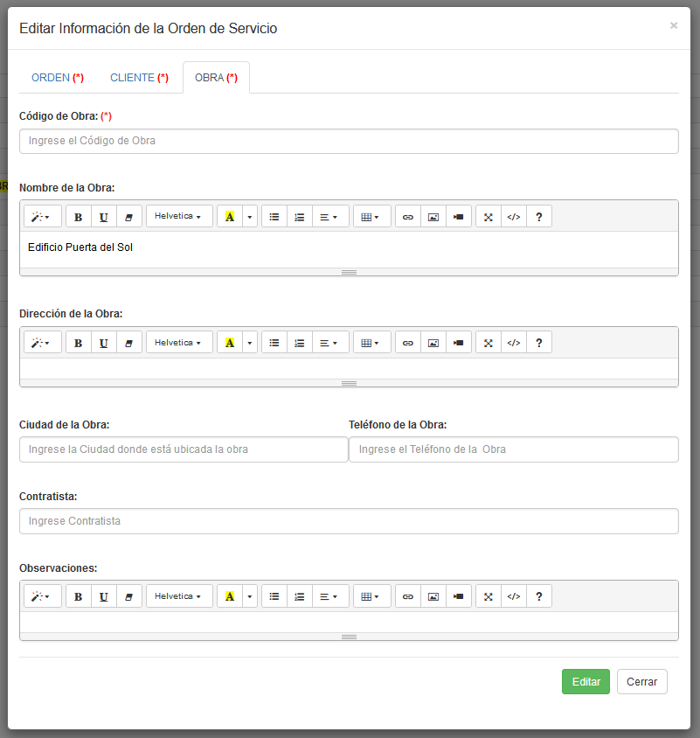Screen dimensions: 700x738
Task: Click yellow highlight color button in Nombre de la Obra
Action: tap(230, 217)
